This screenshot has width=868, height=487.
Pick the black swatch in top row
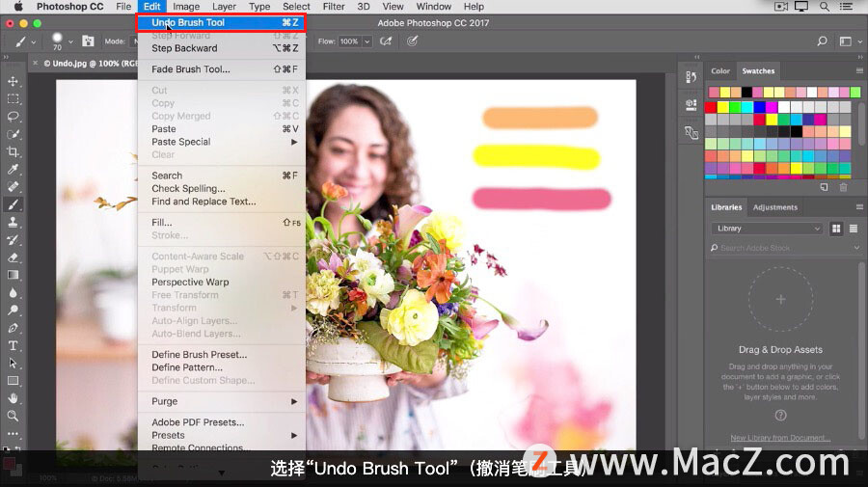click(746, 92)
